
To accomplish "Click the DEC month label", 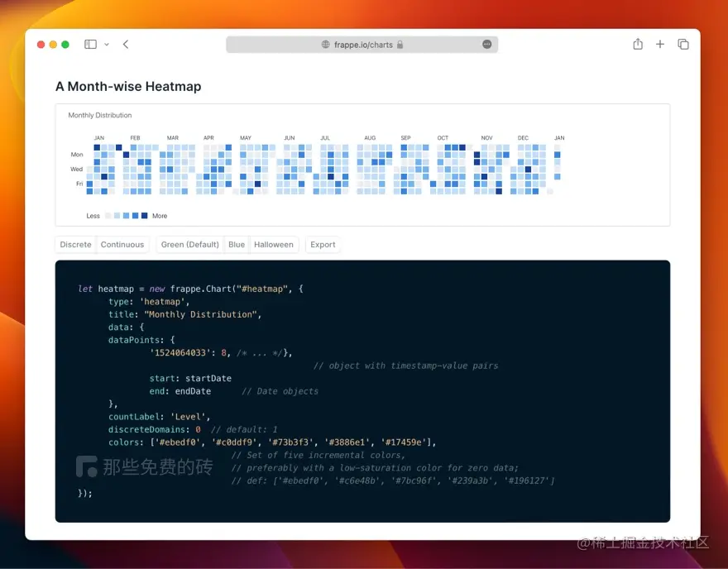I will (523, 138).
